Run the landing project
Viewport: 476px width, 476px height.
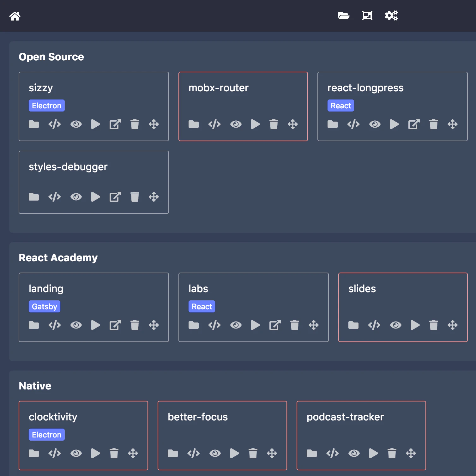point(96,325)
